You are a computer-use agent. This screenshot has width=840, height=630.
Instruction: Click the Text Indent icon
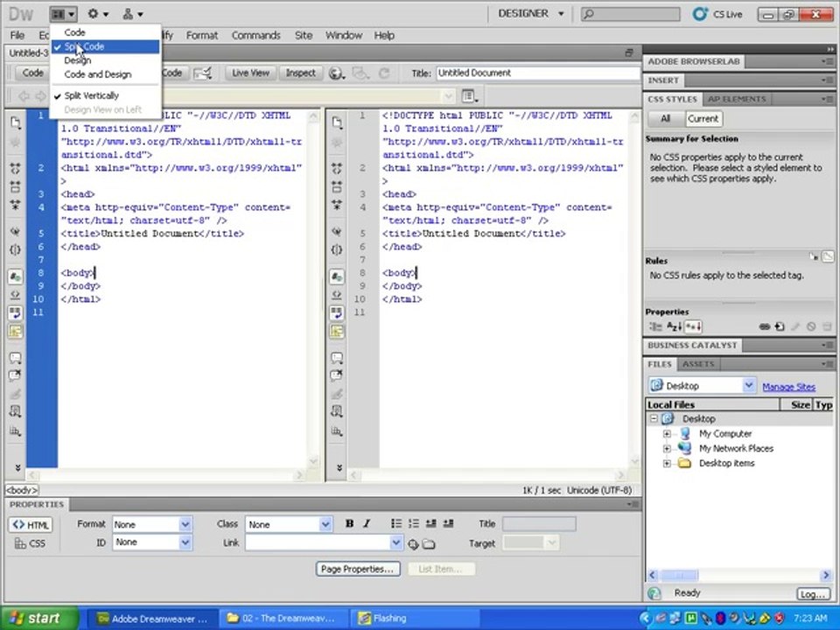pos(448,524)
